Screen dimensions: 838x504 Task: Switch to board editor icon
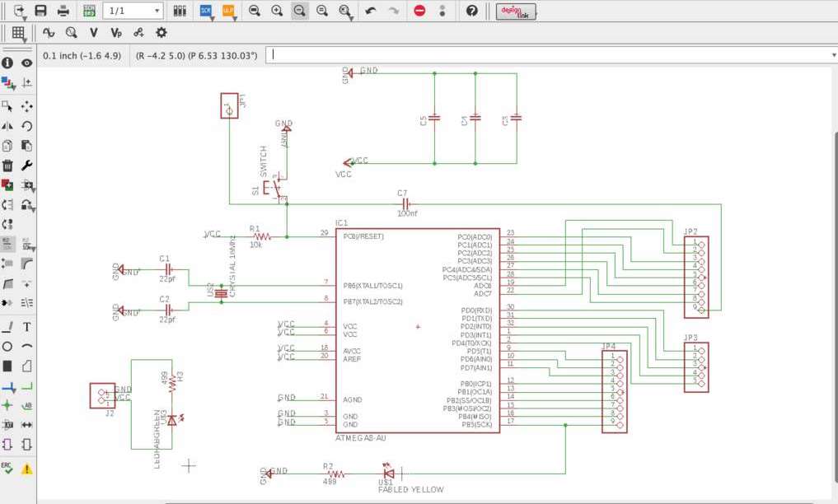(x=89, y=11)
